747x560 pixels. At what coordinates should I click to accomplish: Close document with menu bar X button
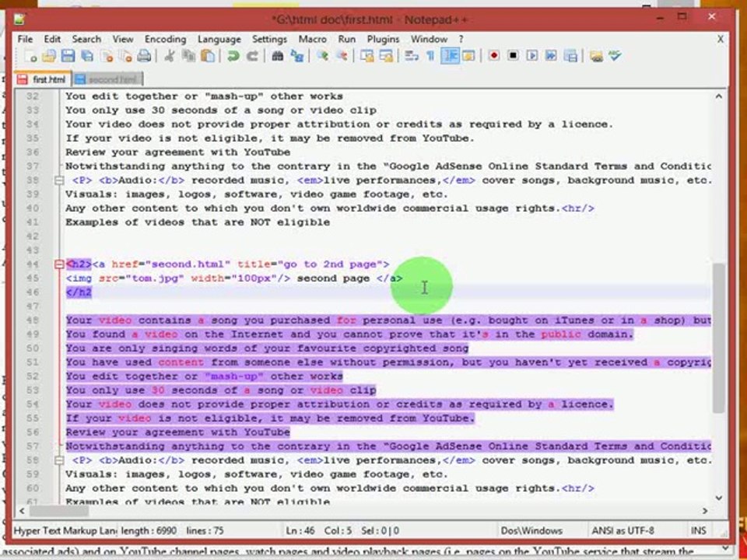tap(720, 39)
